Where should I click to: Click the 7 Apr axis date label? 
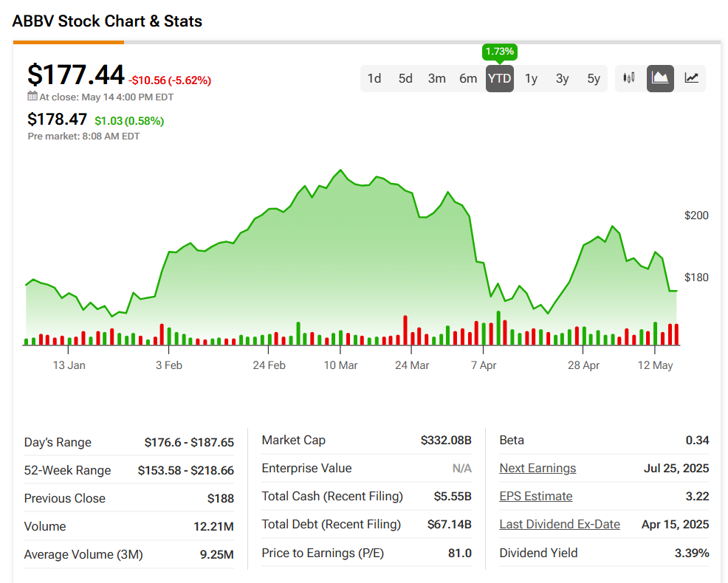coord(484,365)
